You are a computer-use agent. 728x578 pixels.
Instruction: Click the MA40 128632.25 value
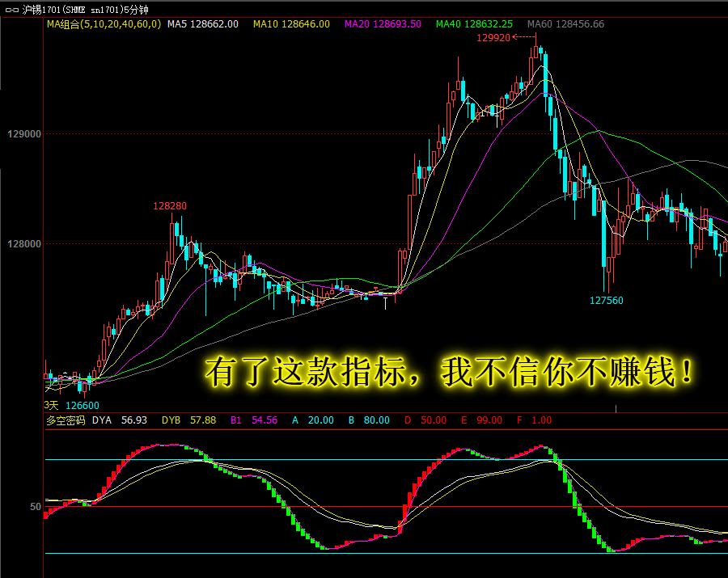coord(474,24)
